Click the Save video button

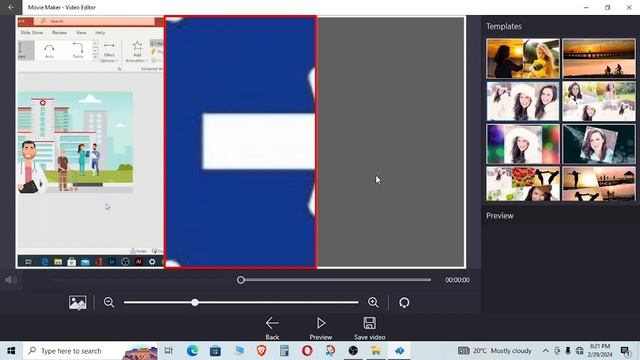tap(370, 328)
